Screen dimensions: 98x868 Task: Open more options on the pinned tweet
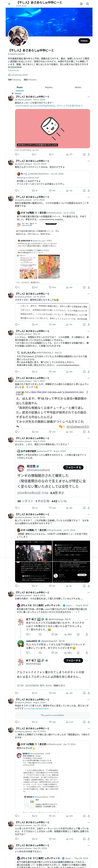pos(89,97)
